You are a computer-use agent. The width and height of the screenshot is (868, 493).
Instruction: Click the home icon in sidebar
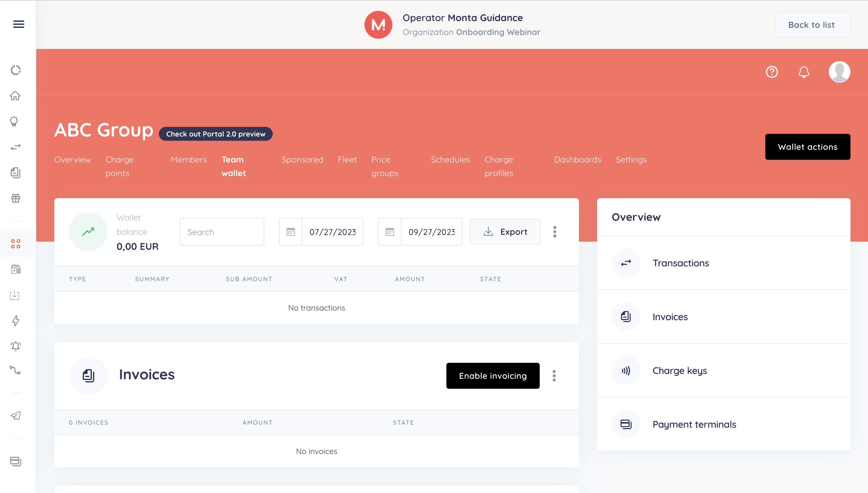(15, 96)
